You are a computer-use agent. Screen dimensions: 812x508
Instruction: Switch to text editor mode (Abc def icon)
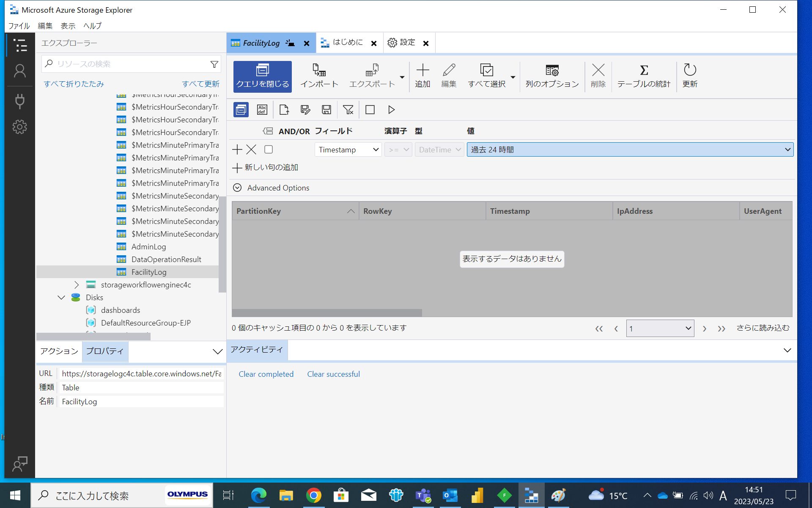click(262, 110)
